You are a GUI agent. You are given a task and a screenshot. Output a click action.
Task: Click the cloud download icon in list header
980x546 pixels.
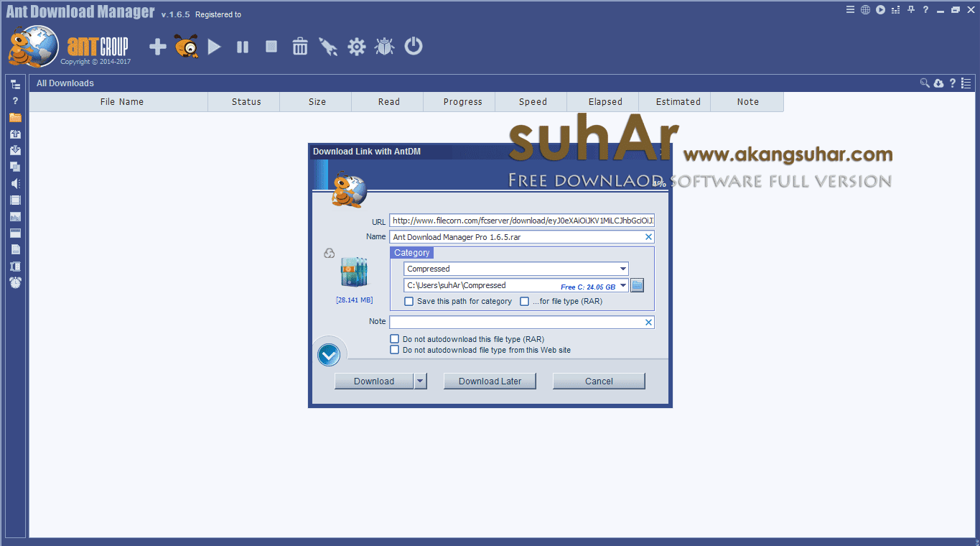coord(938,83)
